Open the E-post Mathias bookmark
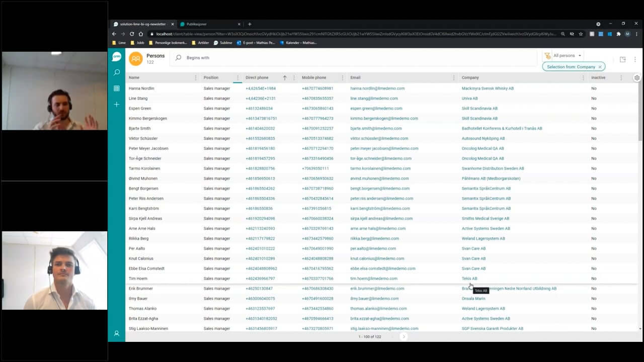Viewport: 644px width, 362px height. [x=256, y=43]
